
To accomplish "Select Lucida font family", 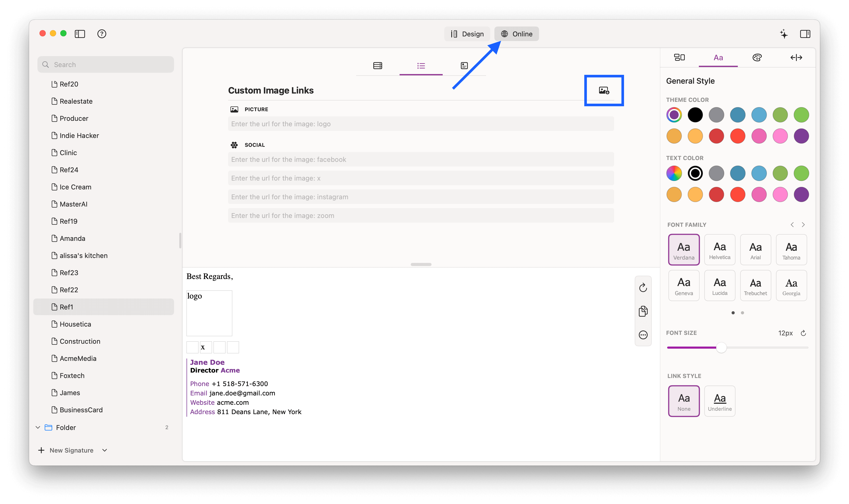I will (720, 285).
